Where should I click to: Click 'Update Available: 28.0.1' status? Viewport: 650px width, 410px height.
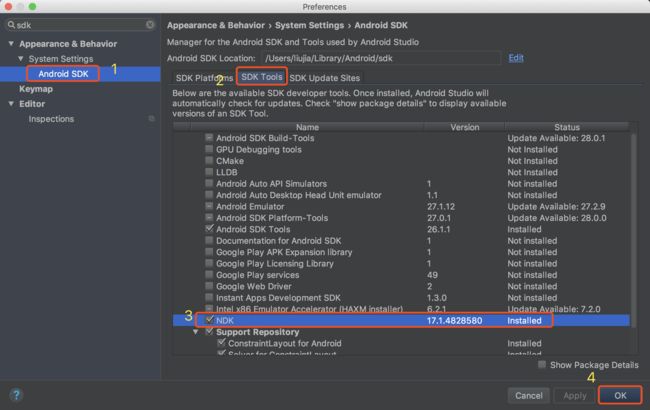[x=556, y=138]
